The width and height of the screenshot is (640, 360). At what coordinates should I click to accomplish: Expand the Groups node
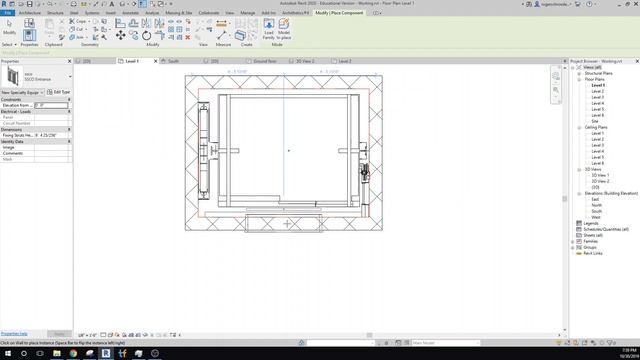[573, 248]
